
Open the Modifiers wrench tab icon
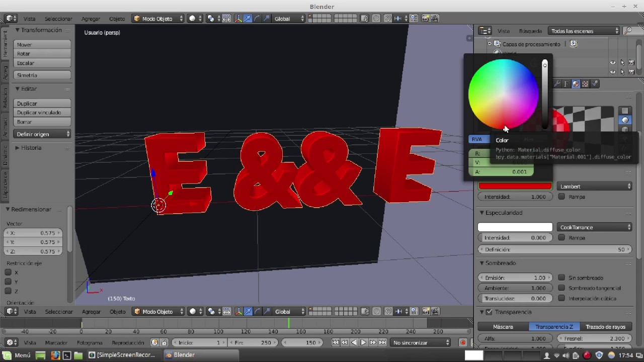[x=557, y=84]
